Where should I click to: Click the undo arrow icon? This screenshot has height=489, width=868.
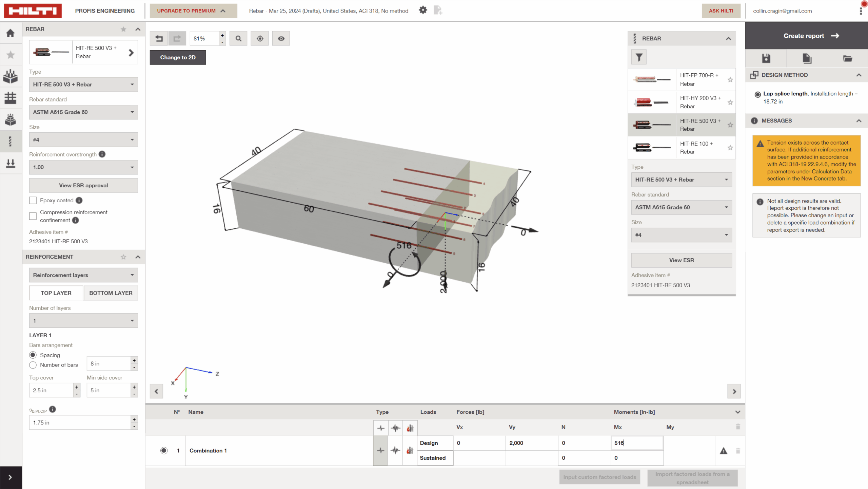159,38
